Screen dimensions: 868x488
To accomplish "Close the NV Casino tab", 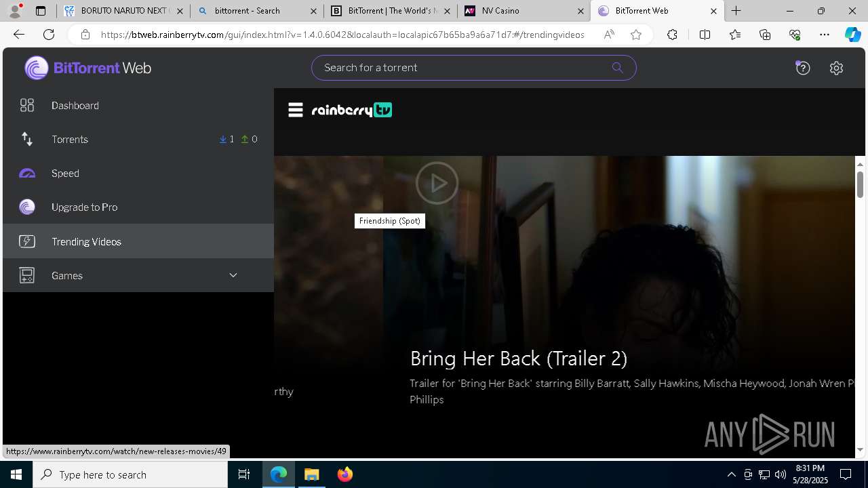I will 580,11.
